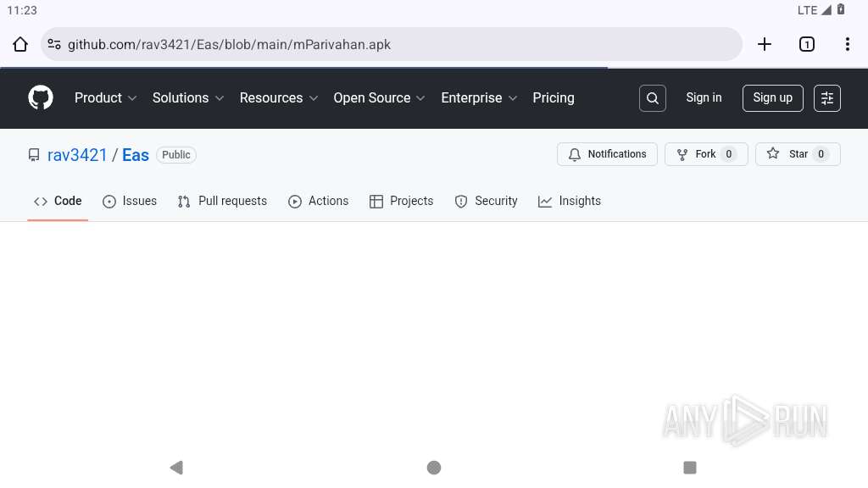The image size is (868, 488).
Task: Open a new tab with plus icon
Action: [765, 44]
